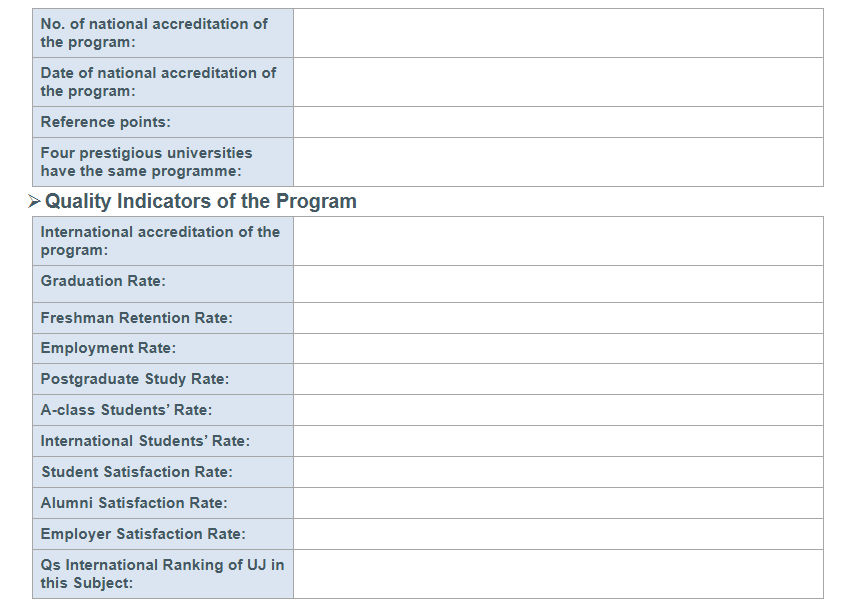Click the Alumni Satisfaction Rate value cell
The image size is (857, 604).
558,503
